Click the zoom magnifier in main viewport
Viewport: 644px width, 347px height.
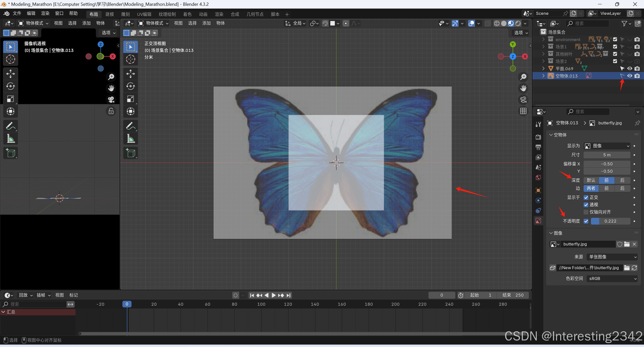(x=523, y=77)
